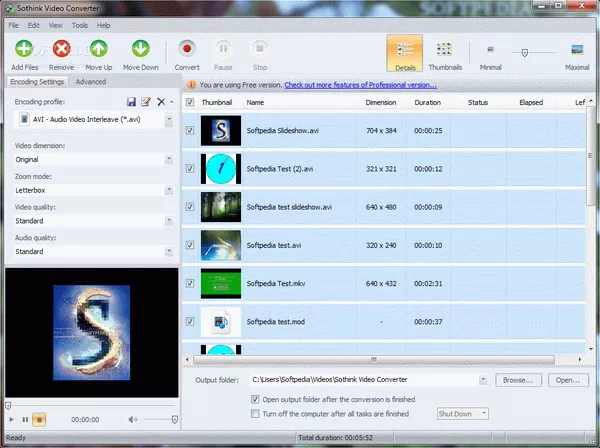The height and width of the screenshot is (448, 600).
Task: Open the Help menu
Action: (x=103, y=25)
